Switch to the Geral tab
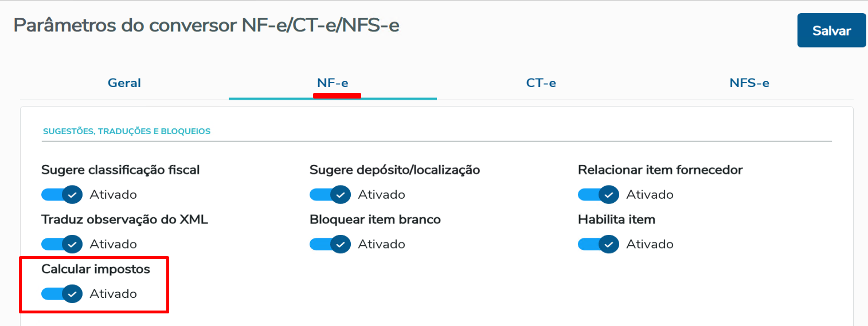 124,83
